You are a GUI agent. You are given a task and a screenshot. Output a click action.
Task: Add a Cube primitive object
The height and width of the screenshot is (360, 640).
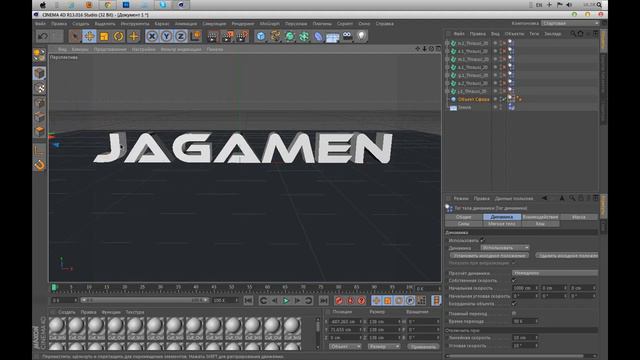(x=261, y=36)
